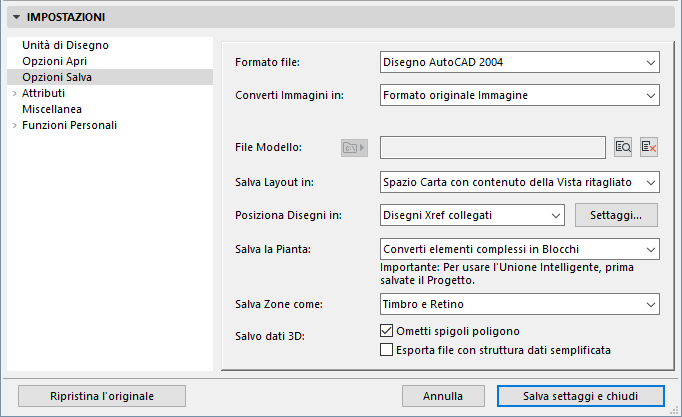The width and height of the screenshot is (682, 417).
Task: Open the Salva Zone come dropdown
Action: (520, 304)
